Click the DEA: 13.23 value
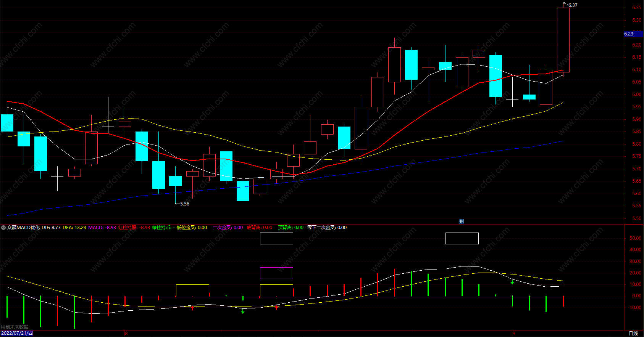644x337 pixels. [x=74, y=228]
